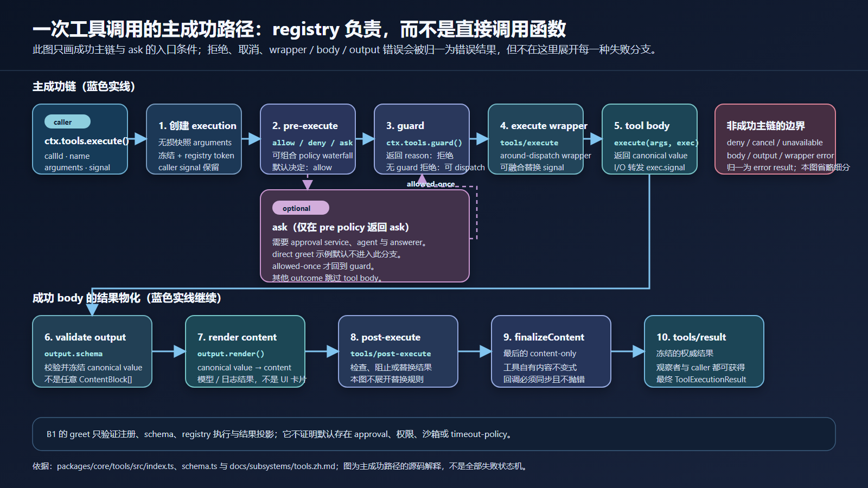Click '工具自有内容不变式' line
868x488 pixels.
(x=540, y=368)
